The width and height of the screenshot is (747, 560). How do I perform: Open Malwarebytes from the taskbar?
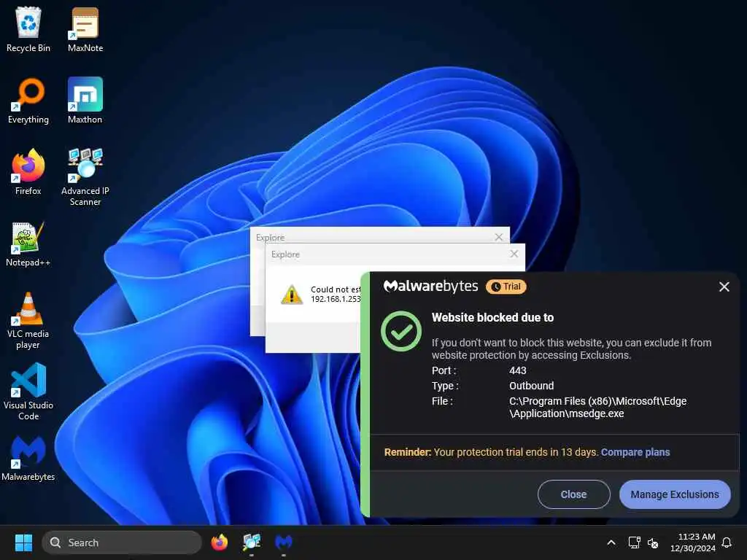[x=284, y=542]
